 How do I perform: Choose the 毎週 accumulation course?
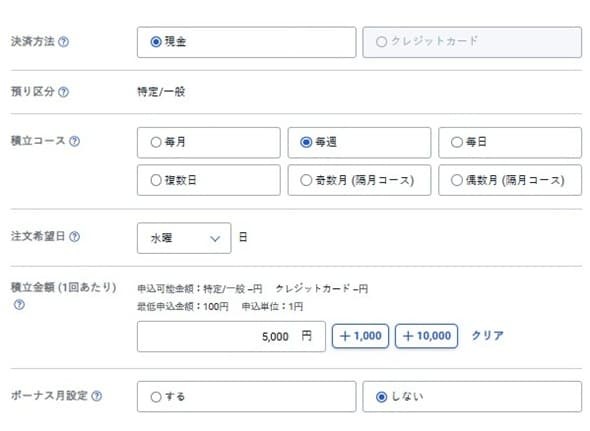click(359, 143)
